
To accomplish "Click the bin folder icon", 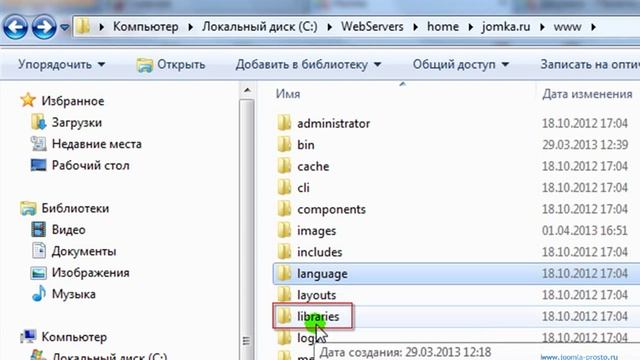I will (284, 144).
